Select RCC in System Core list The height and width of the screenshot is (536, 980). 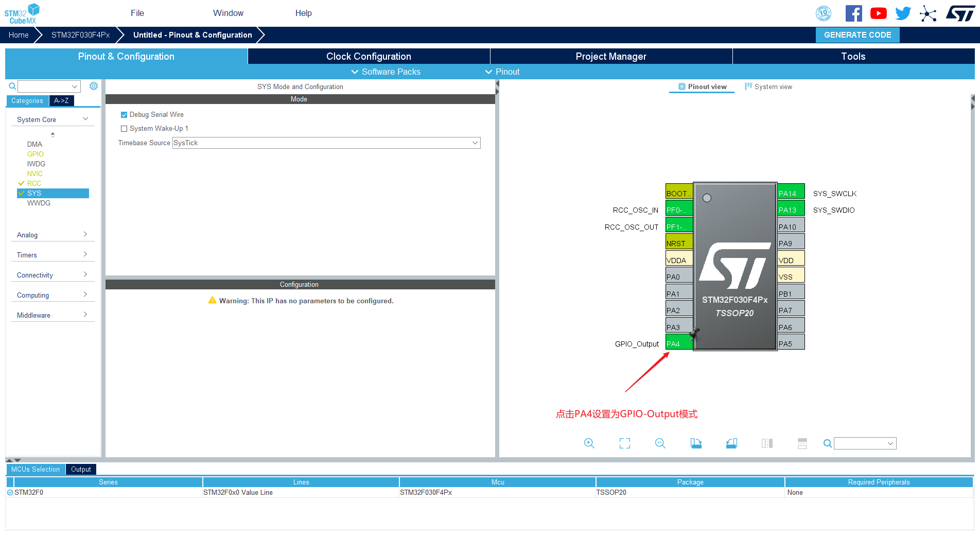(x=34, y=183)
